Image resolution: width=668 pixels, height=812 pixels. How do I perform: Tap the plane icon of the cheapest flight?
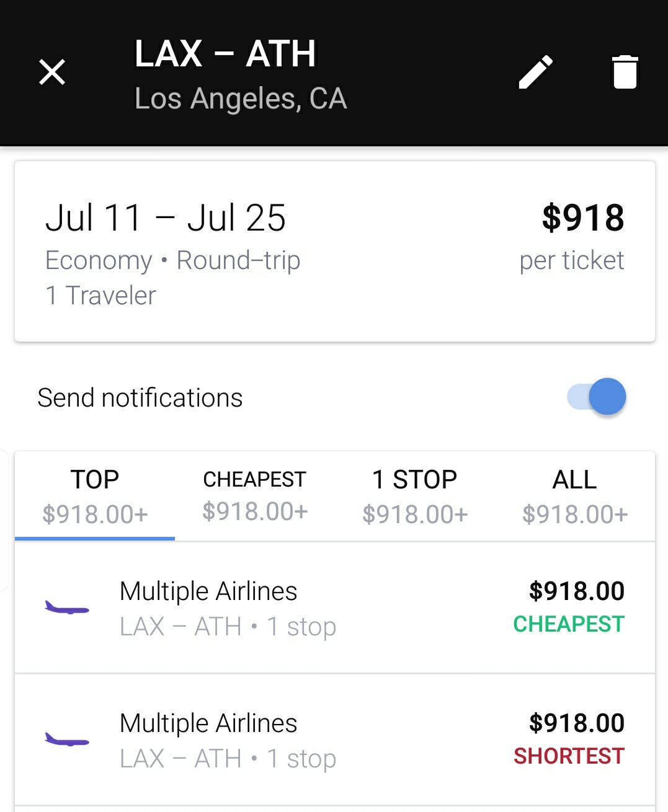coord(67,608)
